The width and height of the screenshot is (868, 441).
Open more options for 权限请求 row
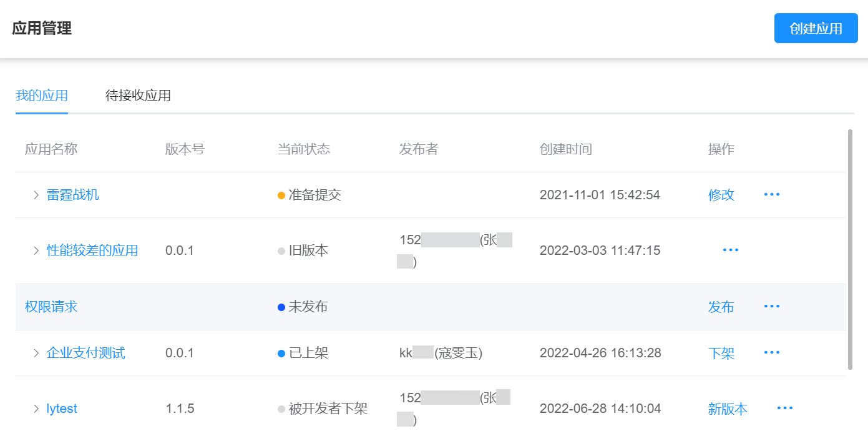pos(772,306)
